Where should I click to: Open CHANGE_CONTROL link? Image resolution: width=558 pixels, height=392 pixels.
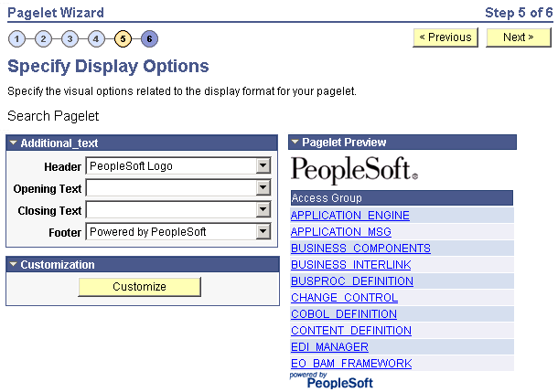coord(345,298)
